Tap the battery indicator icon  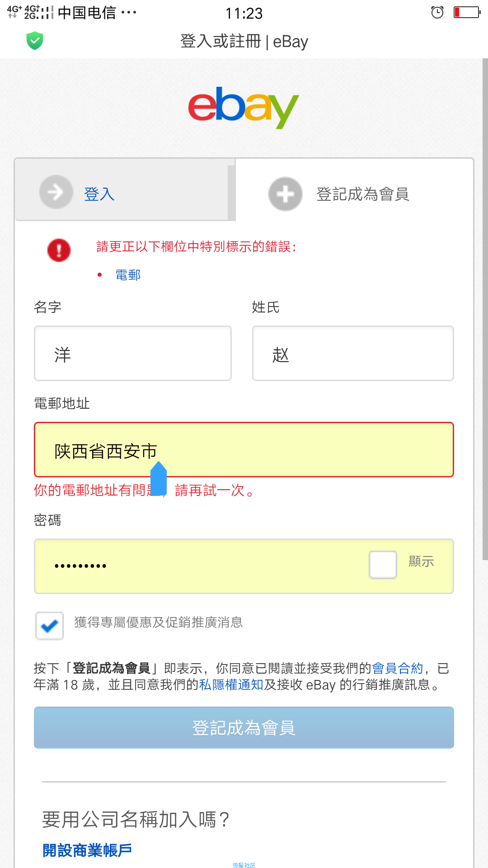coord(467,12)
